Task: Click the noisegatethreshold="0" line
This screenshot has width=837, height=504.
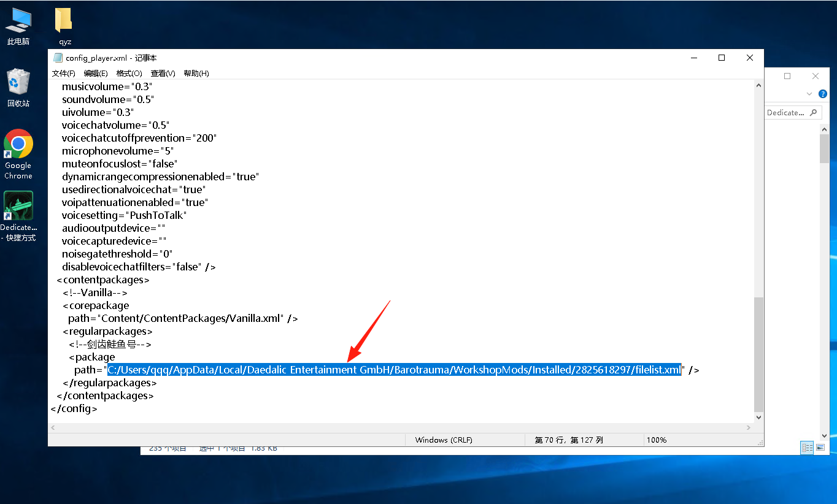Action: coord(117,254)
